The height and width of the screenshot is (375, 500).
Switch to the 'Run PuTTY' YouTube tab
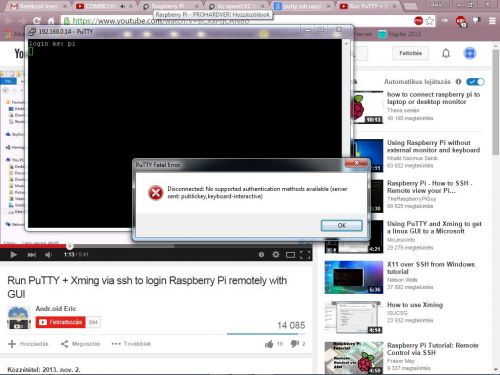(368, 6)
